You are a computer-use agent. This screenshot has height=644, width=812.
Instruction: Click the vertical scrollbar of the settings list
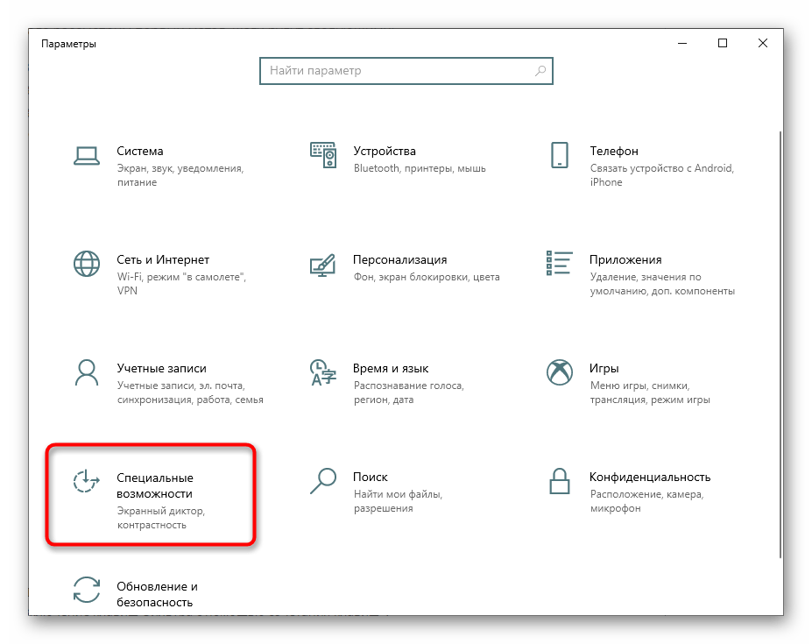(x=780, y=344)
